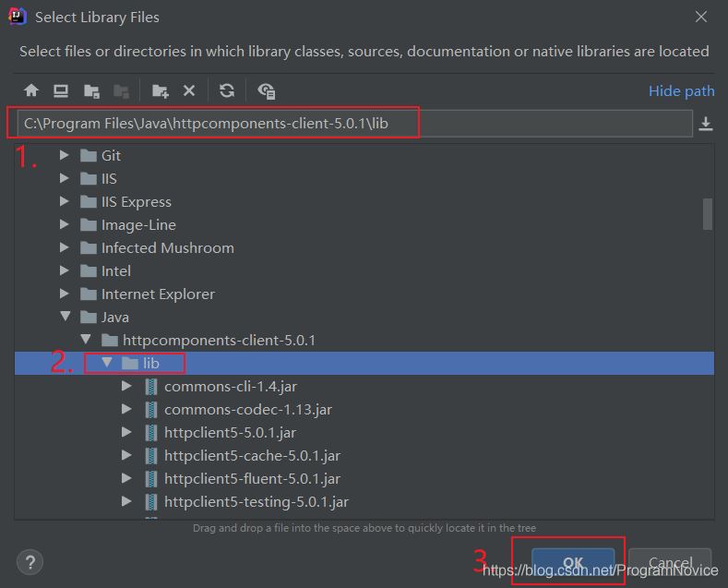Image resolution: width=728 pixels, height=588 pixels.
Task: Expand commons-cli-1.4.jar archive
Action: point(126,386)
